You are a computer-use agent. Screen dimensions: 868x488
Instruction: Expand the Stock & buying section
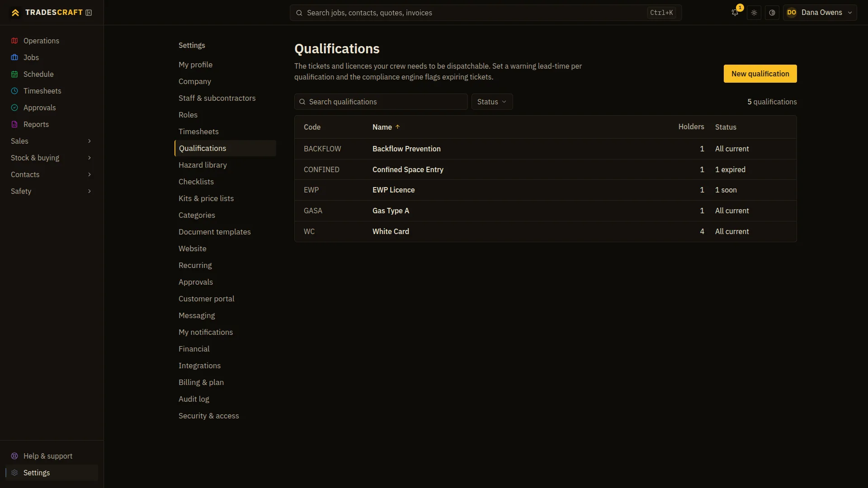pyautogui.click(x=52, y=158)
